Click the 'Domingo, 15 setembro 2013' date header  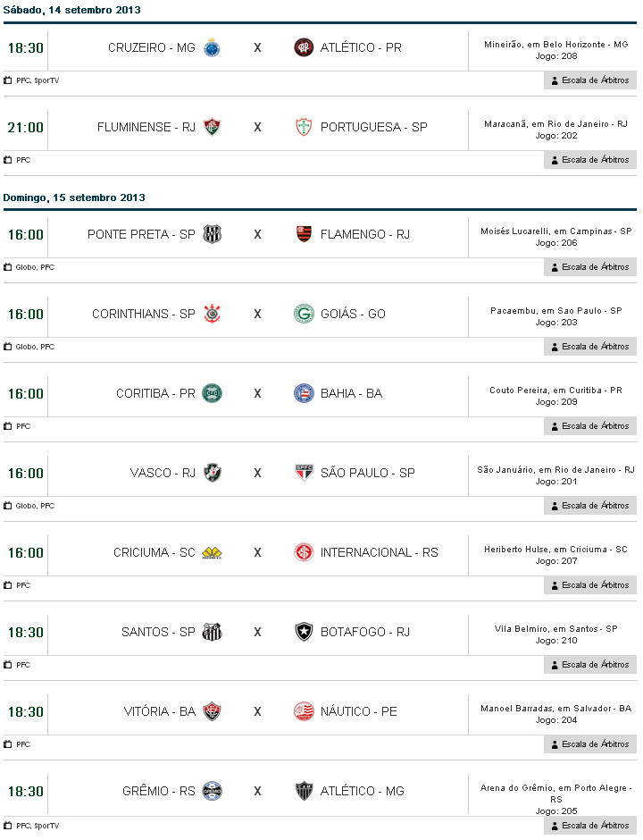pos(74,197)
